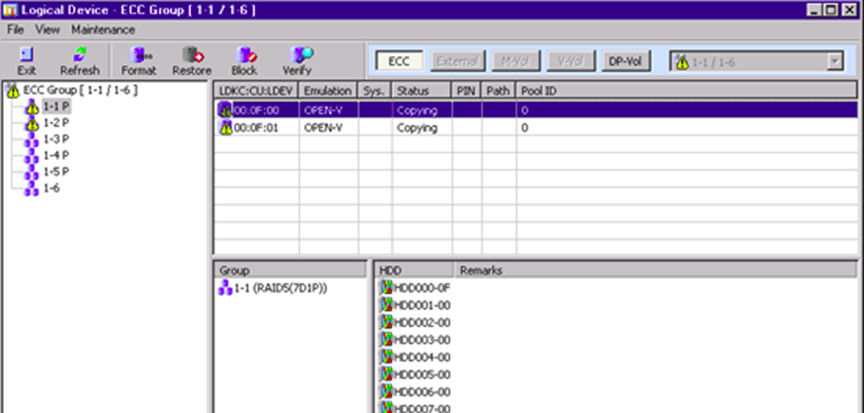Image resolution: width=864 pixels, height=413 pixels.
Task: Select 1-6 in the group tree
Action: tap(51, 187)
